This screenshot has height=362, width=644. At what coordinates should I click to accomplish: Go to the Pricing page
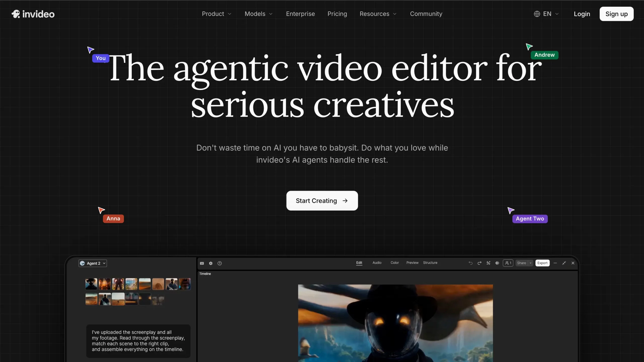tap(337, 14)
